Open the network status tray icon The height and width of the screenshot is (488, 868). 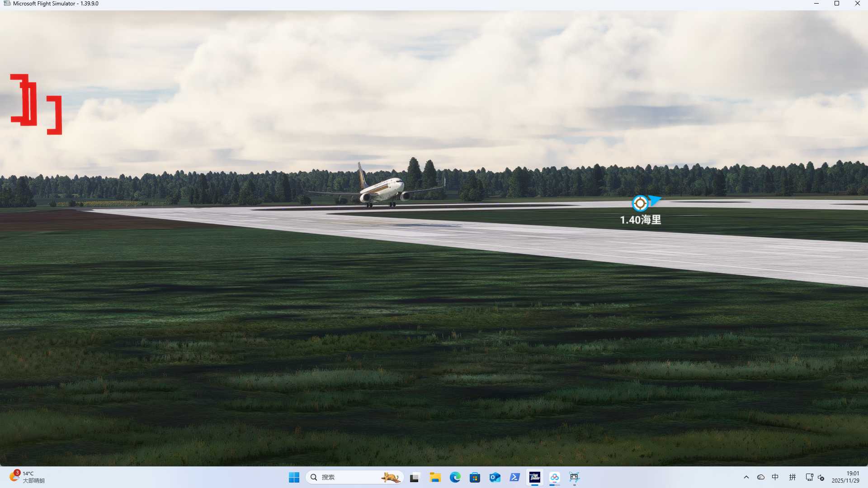[809, 477]
